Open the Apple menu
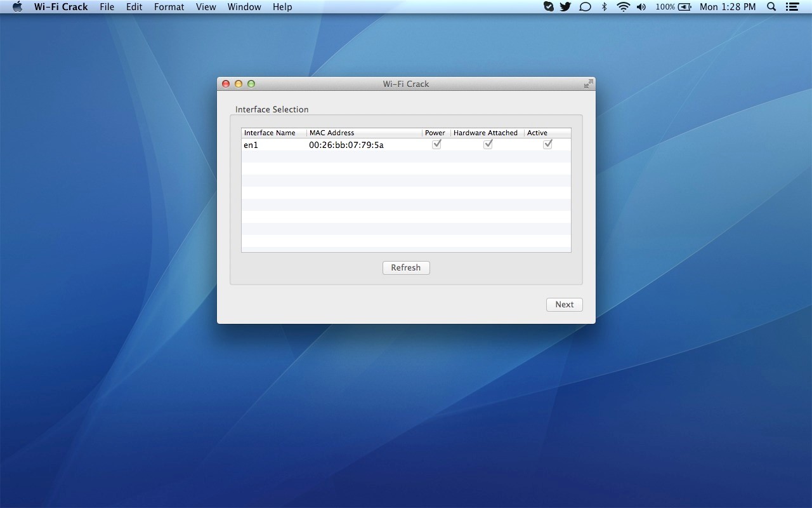The width and height of the screenshot is (812, 508). [17, 7]
